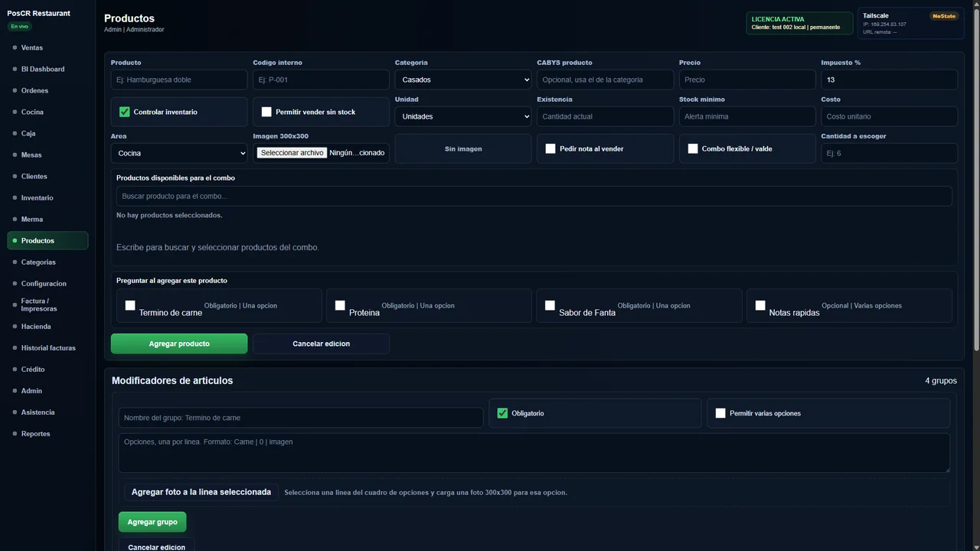Open the Categoria dropdown showing Casados
Viewport: 980px width, 551px height.
(463, 80)
